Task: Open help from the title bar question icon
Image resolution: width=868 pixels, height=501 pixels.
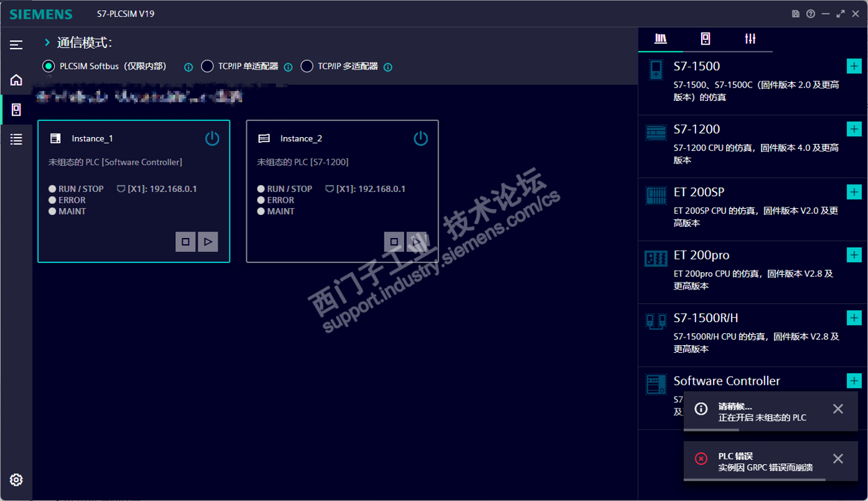Action: click(x=810, y=14)
